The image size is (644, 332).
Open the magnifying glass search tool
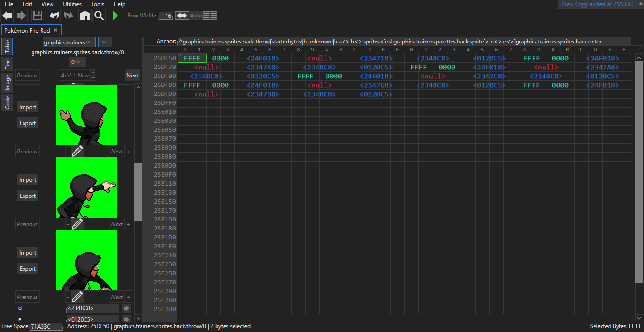click(x=99, y=16)
